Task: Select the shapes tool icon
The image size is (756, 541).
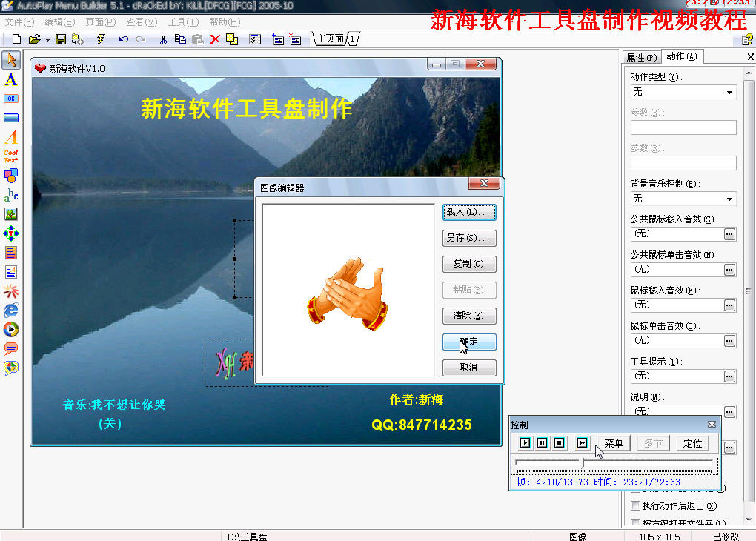Action: click(11, 176)
